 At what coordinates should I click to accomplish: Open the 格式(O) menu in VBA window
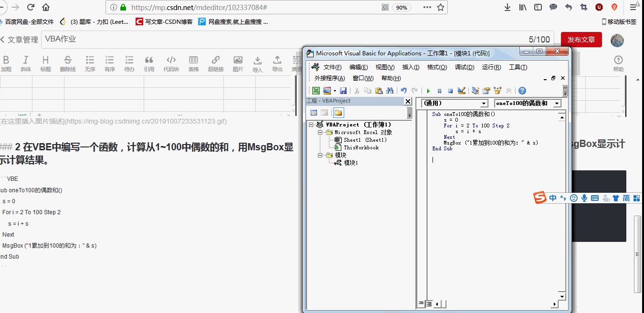pos(437,67)
